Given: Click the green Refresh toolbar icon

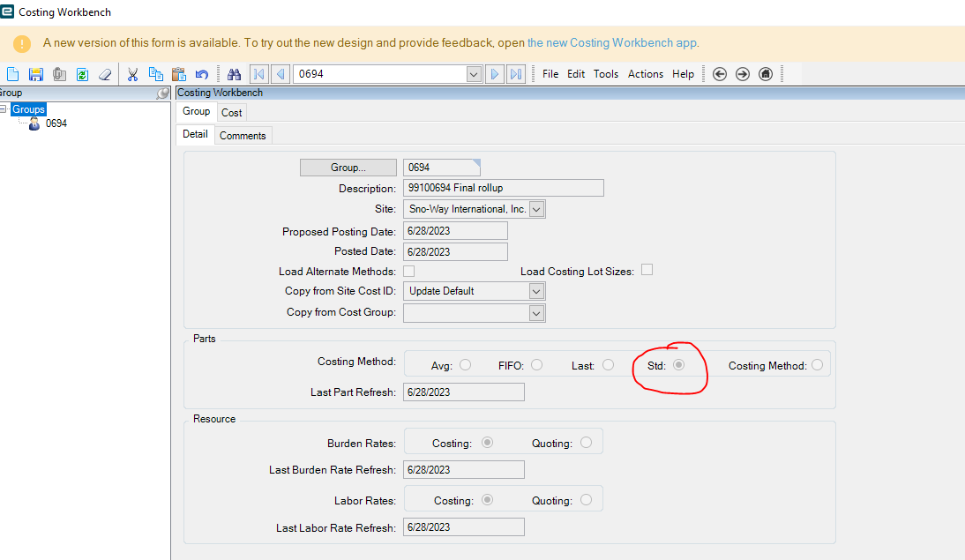Looking at the screenshot, I should pyautogui.click(x=82, y=74).
